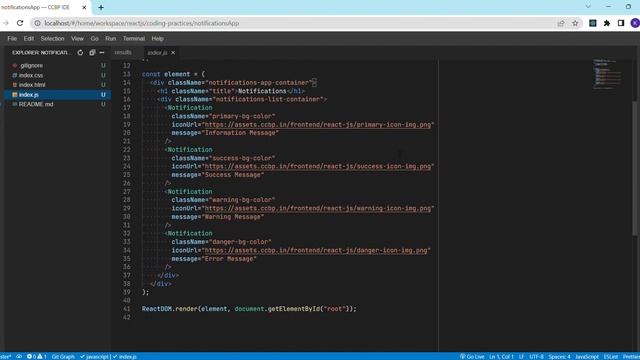Click the "Information Message" string
This screenshot has height=360, width=640.
pyautogui.click(x=240, y=133)
